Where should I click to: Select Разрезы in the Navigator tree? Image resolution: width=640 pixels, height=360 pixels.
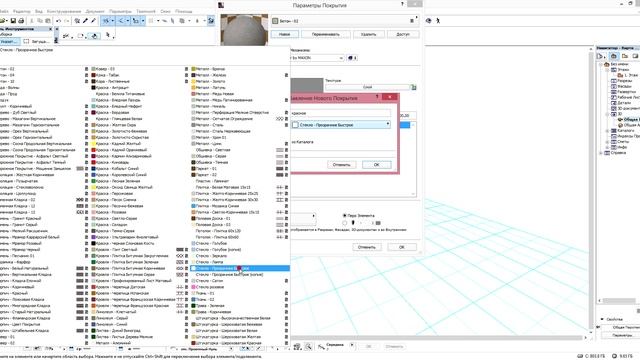click(624, 81)
